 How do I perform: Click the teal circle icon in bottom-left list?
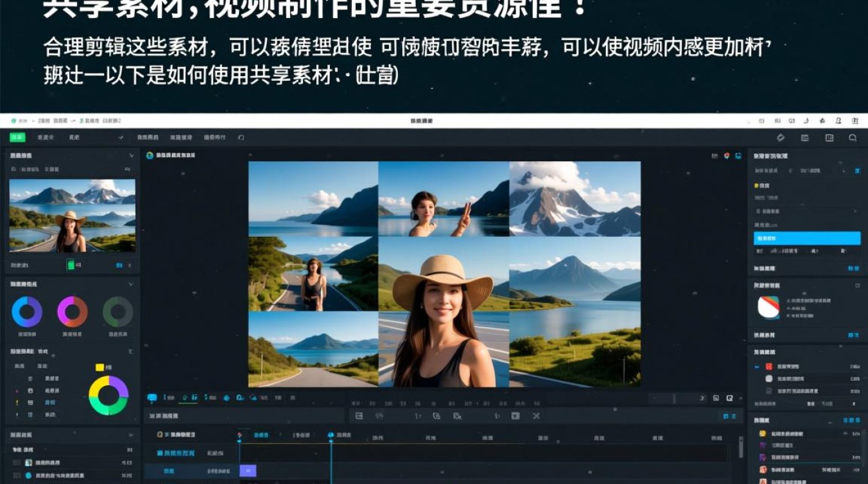point(28,476)
